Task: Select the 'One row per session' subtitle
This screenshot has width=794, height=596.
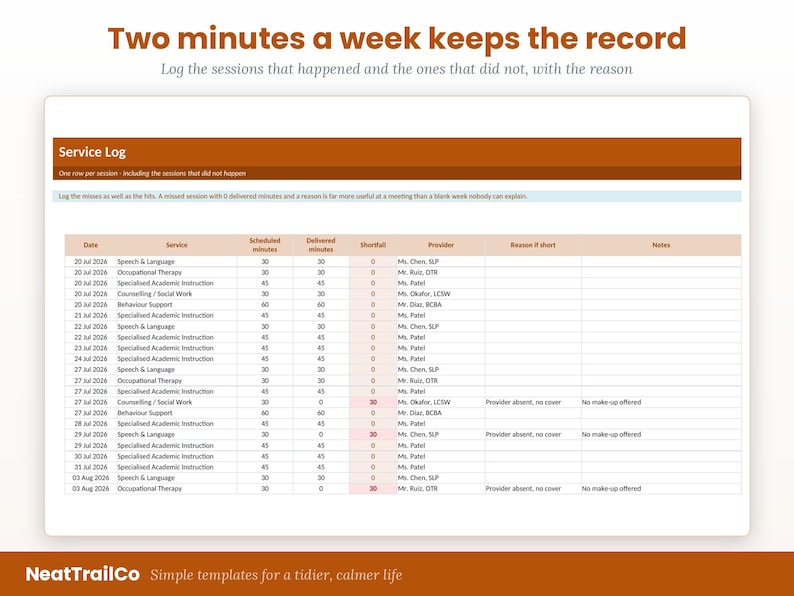Action: tap(152, 173)
